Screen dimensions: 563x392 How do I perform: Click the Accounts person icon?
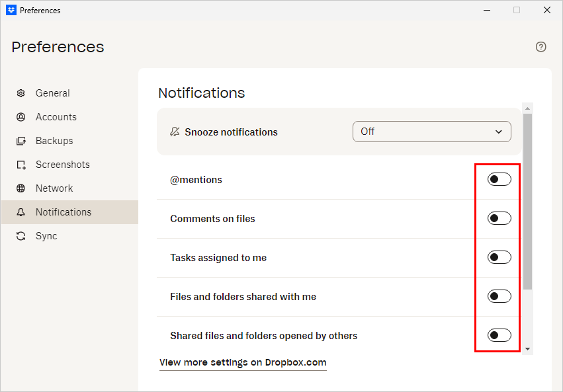[21, 117]
